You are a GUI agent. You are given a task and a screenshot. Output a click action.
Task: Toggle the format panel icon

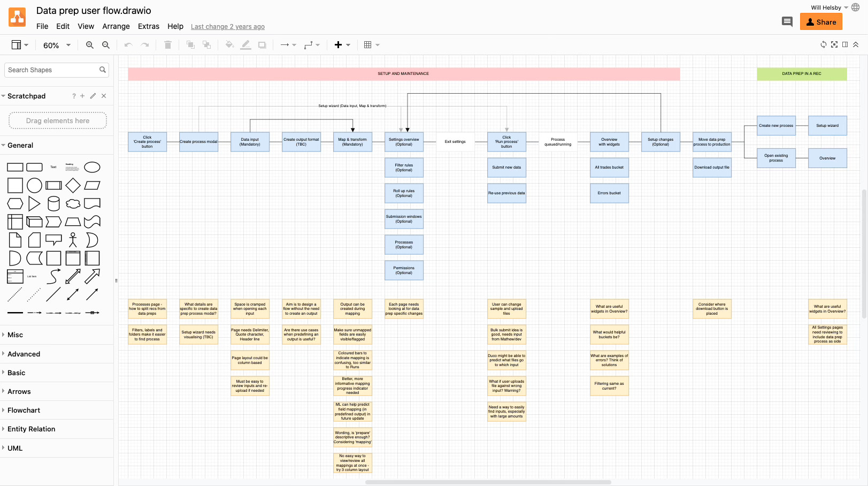(x=845, y=44)
